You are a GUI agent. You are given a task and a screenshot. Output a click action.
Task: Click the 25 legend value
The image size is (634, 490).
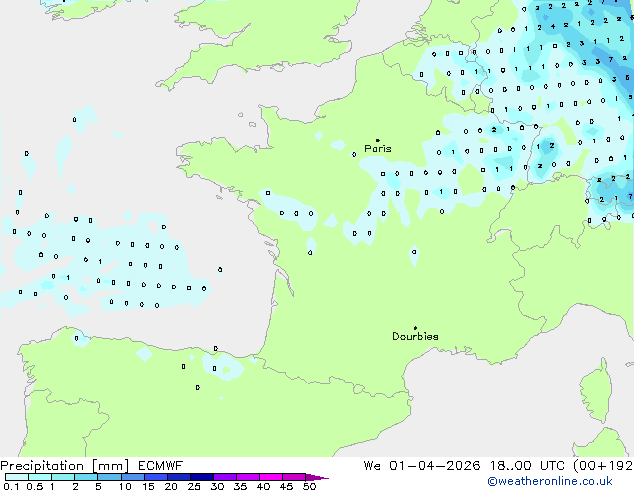tap(194, 486)
